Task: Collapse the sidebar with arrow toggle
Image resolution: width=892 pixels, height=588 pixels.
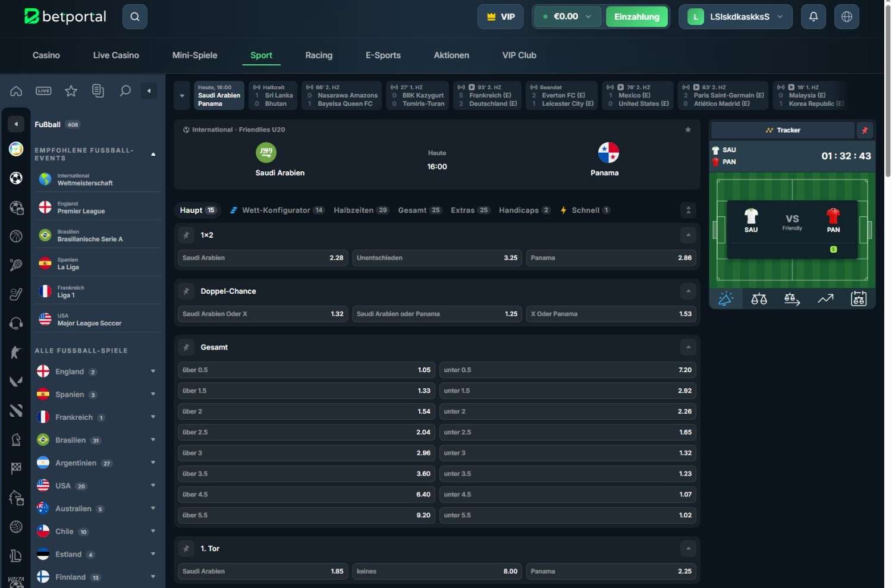Action: 149,91
